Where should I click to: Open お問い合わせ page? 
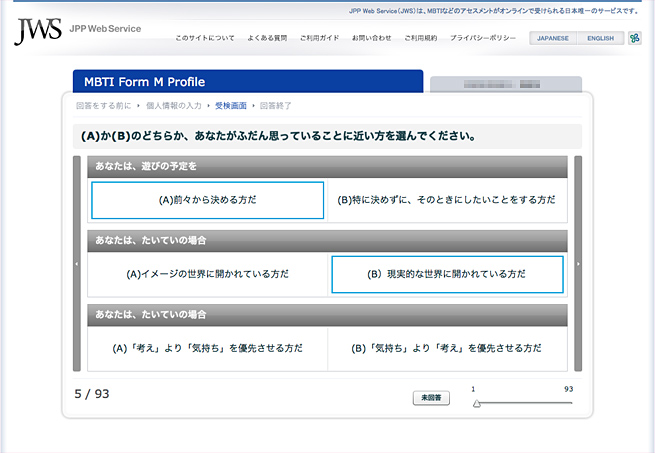pyautogui.click(x=371, y=38)
